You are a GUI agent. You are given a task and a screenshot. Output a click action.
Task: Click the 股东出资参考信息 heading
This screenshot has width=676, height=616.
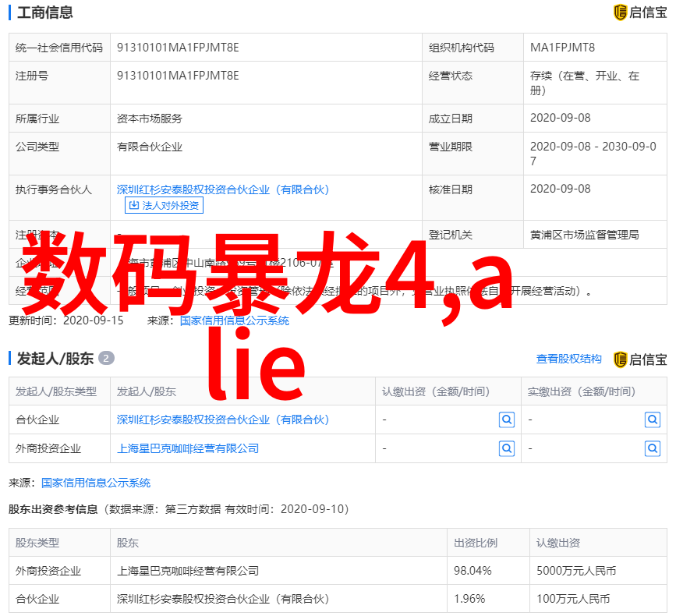point(53,509)
